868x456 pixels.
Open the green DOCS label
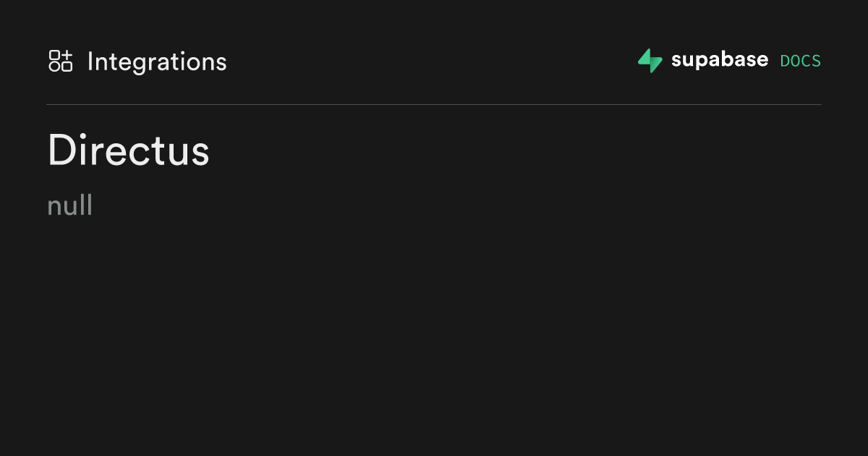click(x=801, y=61)
